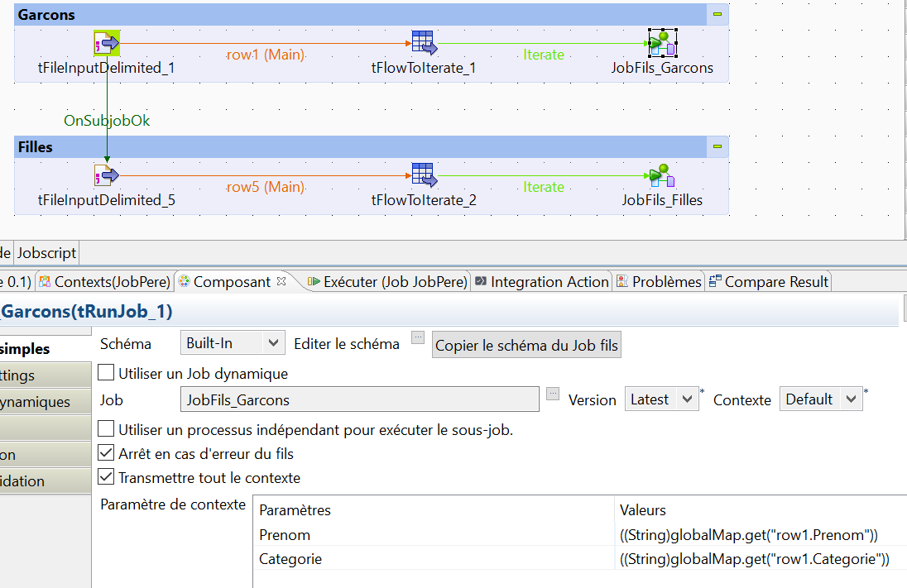The height and width of the screenshot is (588, 907).
Task: Select the JobFils_Garcons tRunJob component
Action: point(662,42)
